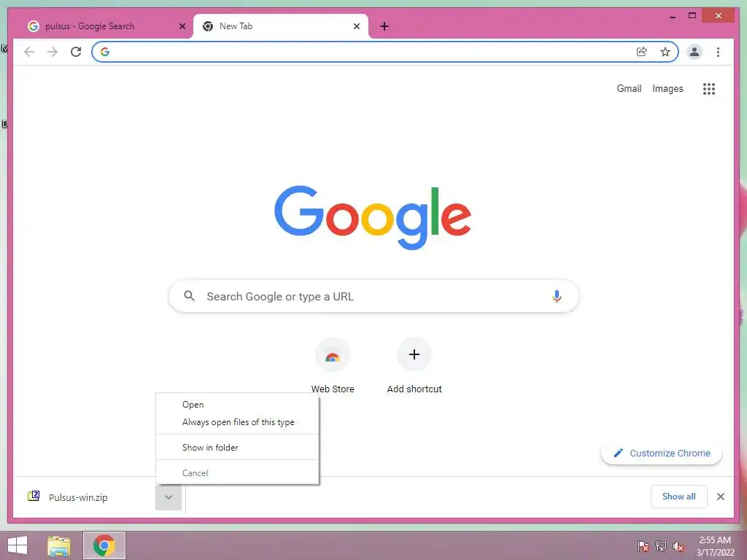The height and width of the screenshot is (560, 747).
Task: Choose Show in folder
Action: coord(237,447)
